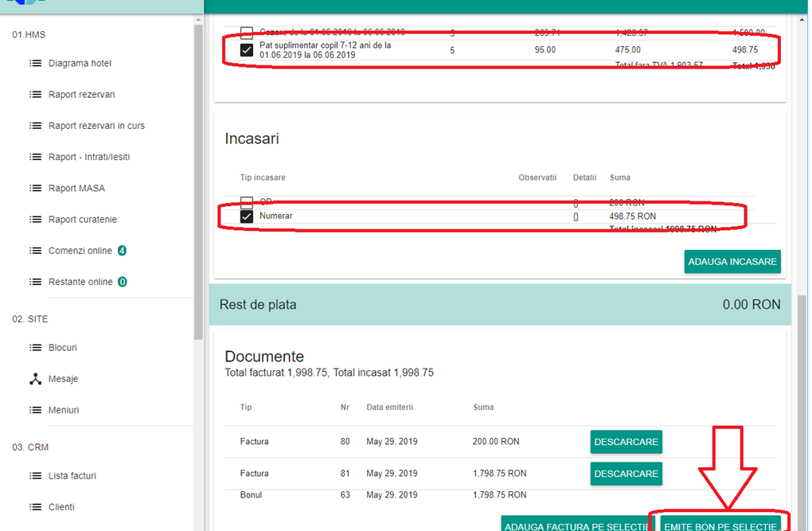The image size is (812, 531).
Task: Download Factura number 80
Action: pyautogui.click(x=626, y=442)
